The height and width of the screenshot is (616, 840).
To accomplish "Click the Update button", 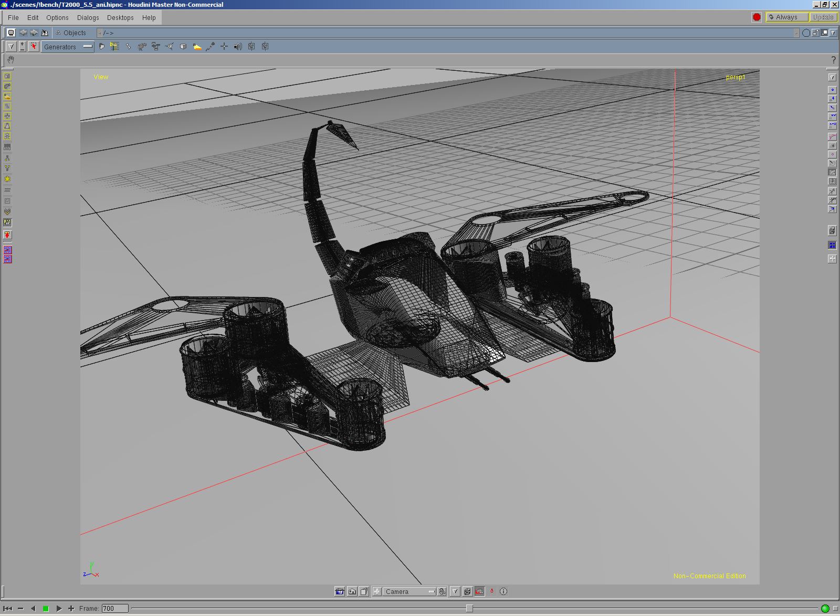I will (x=823, y=17).
